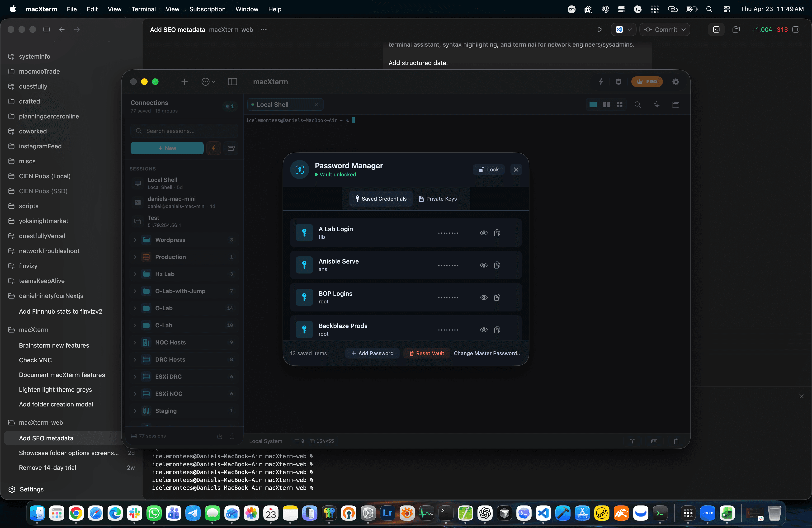The image size is (812, 528).
Task: Show the Backblaze Prods password
Action: tap(483, 330)
